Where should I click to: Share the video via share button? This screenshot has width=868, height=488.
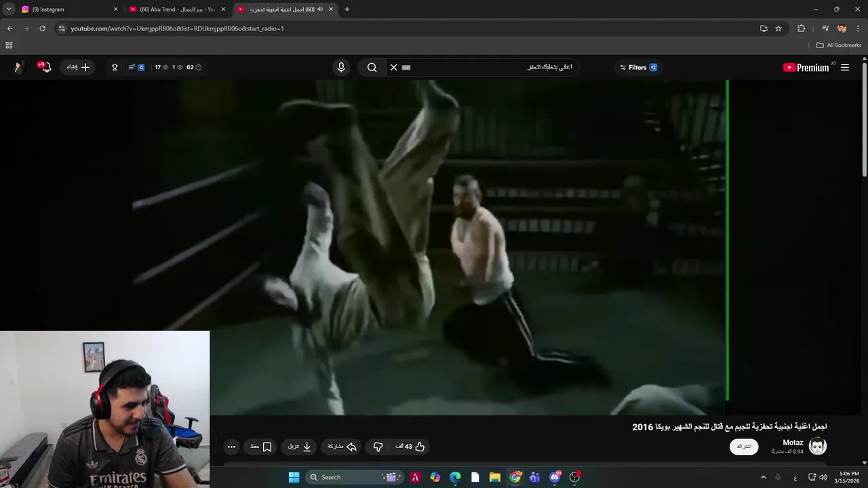pyautogui.click(x=342, y=447)
